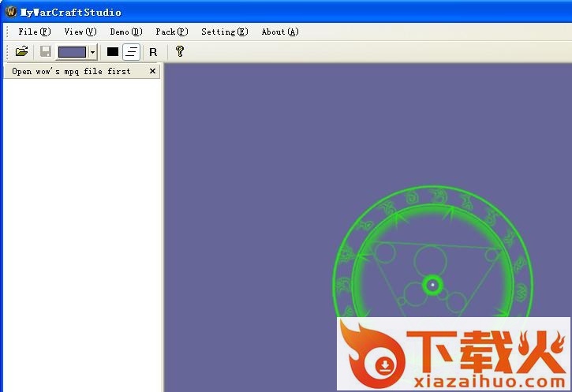Open the View(V) menu
572x392 pixels.
point(80,32)
